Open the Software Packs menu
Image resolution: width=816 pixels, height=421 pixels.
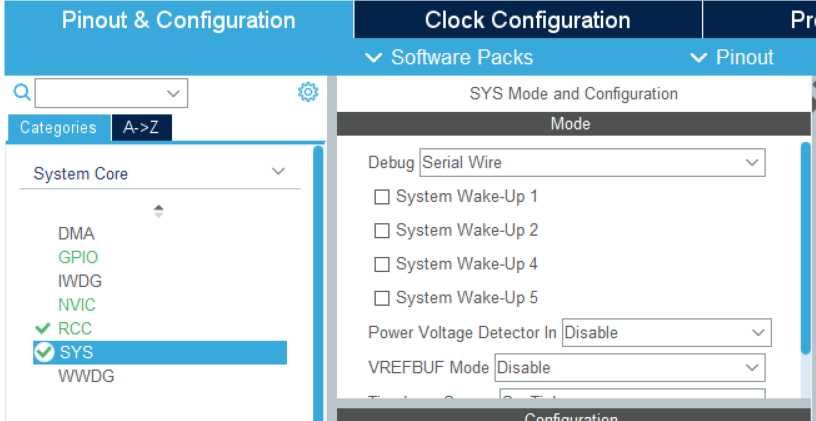pos(450,57)
